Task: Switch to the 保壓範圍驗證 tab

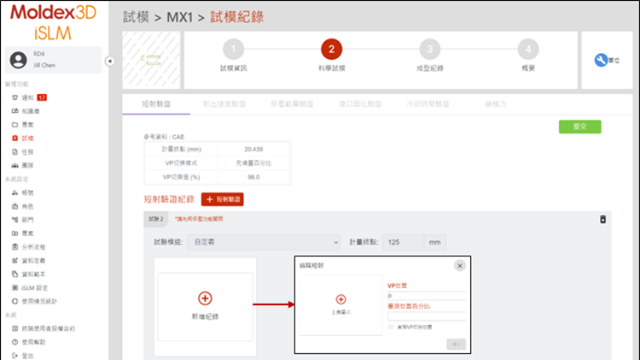Action: 292,104
